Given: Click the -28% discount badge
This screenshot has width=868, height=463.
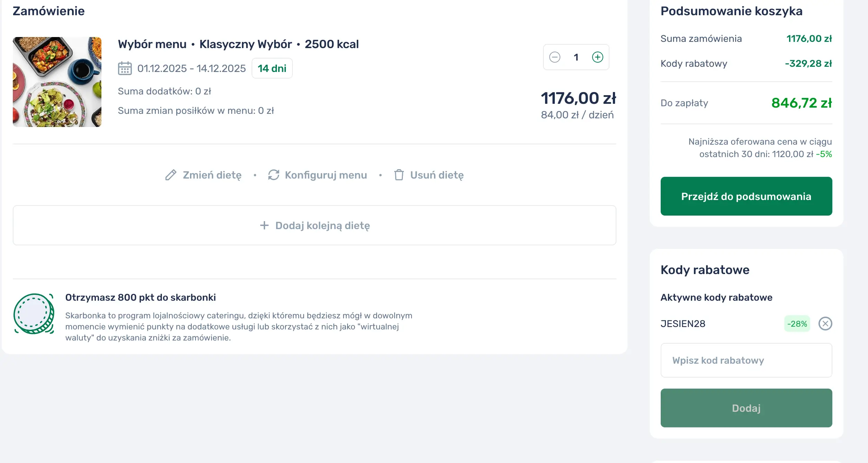Looking at the screenshot, I should (797, 324).
